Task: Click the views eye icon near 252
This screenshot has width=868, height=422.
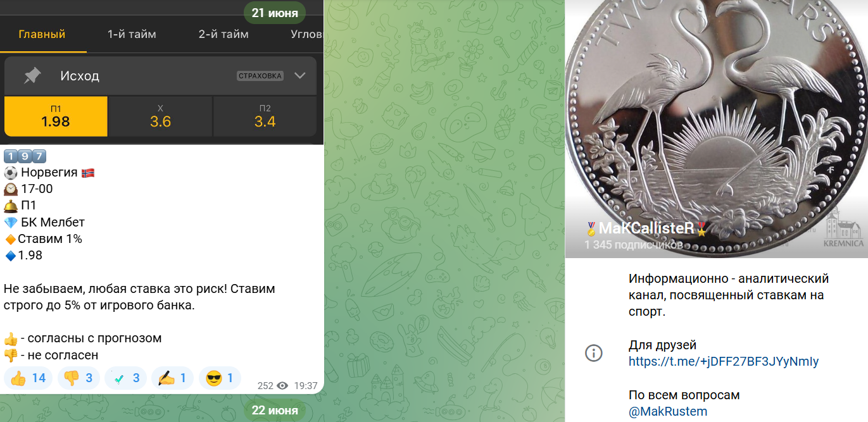Action: click(282, 385)
